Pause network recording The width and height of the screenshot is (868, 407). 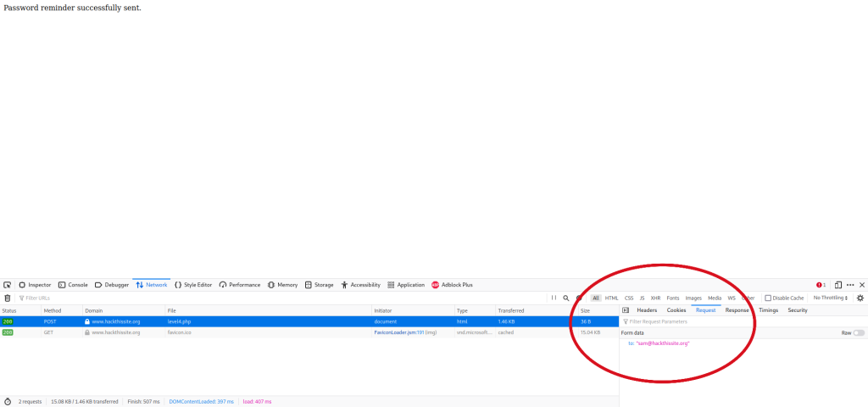coord(554,298)
